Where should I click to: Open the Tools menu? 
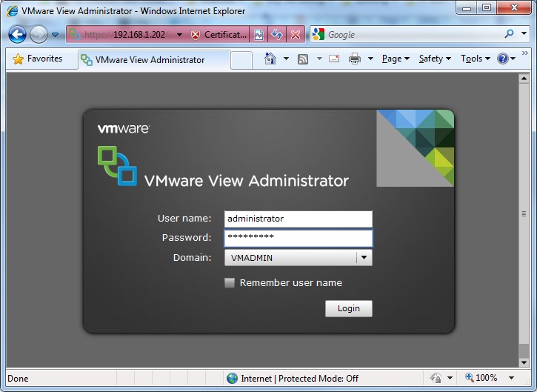[475, 59]
